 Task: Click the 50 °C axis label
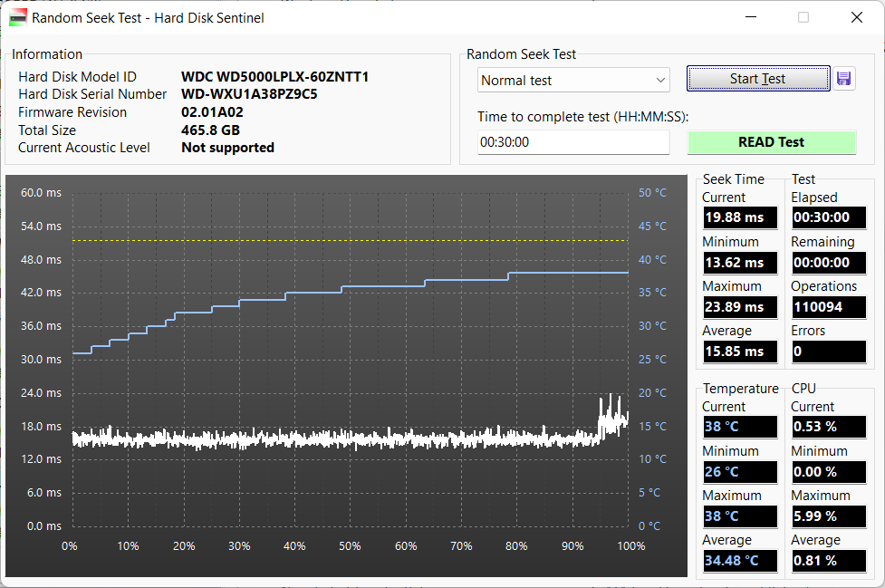(652, 192)
